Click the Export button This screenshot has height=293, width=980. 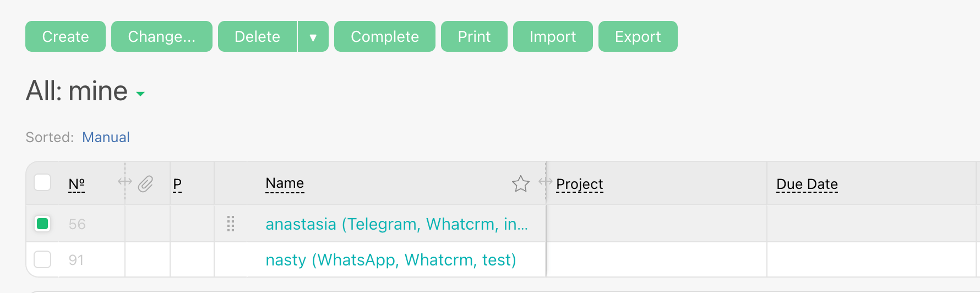tap(638, 37)
